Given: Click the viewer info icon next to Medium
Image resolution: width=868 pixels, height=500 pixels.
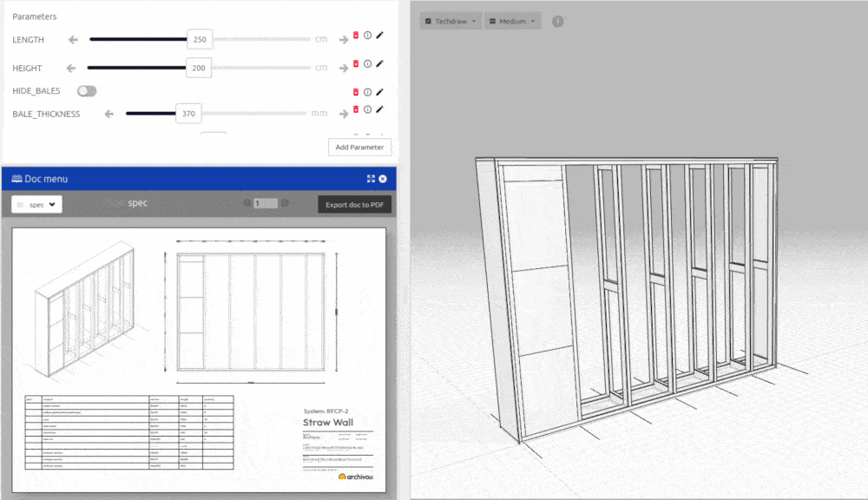Looking at the screenshot, I should pos(557,21).
